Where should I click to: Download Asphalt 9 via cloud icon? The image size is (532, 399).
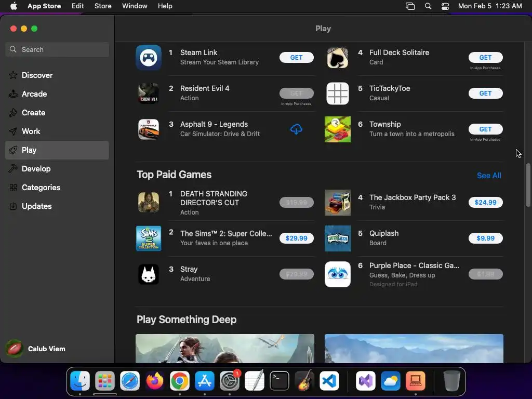(x=296, y=129)
